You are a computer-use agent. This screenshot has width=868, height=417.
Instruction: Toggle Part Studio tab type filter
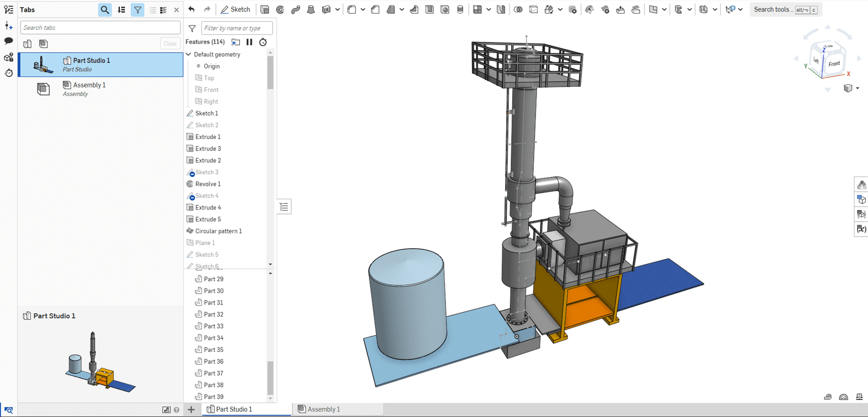[28, 43]
